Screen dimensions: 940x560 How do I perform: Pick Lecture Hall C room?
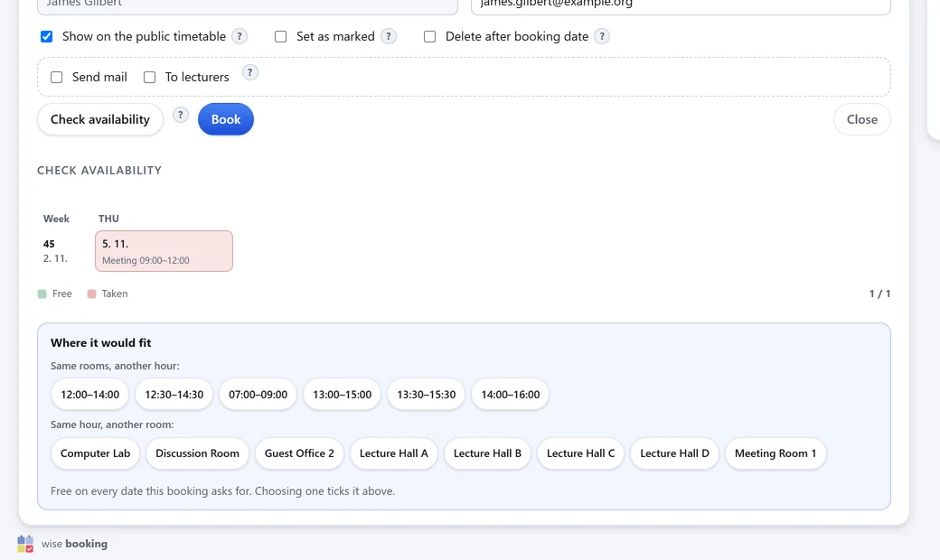[x=580, y=453]
